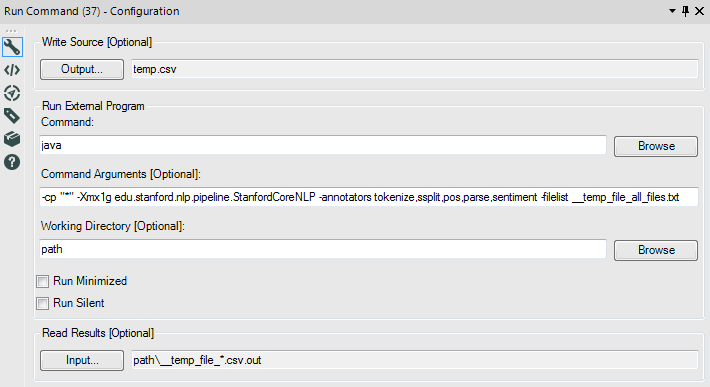Open the Annotation tag icon
The height and width of the screenshot is (387, 710).
(x=12, y=116)
